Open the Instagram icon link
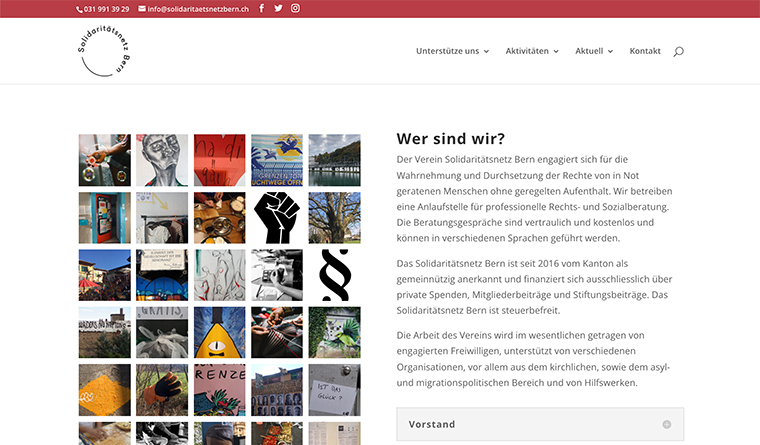The width and height of the screenshot is (760, 445). (x=295, y=8)
